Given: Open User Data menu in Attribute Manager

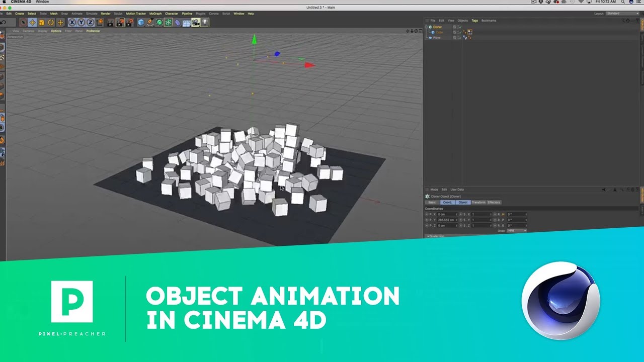Looking at the screenshot, I should click(457, 190).
